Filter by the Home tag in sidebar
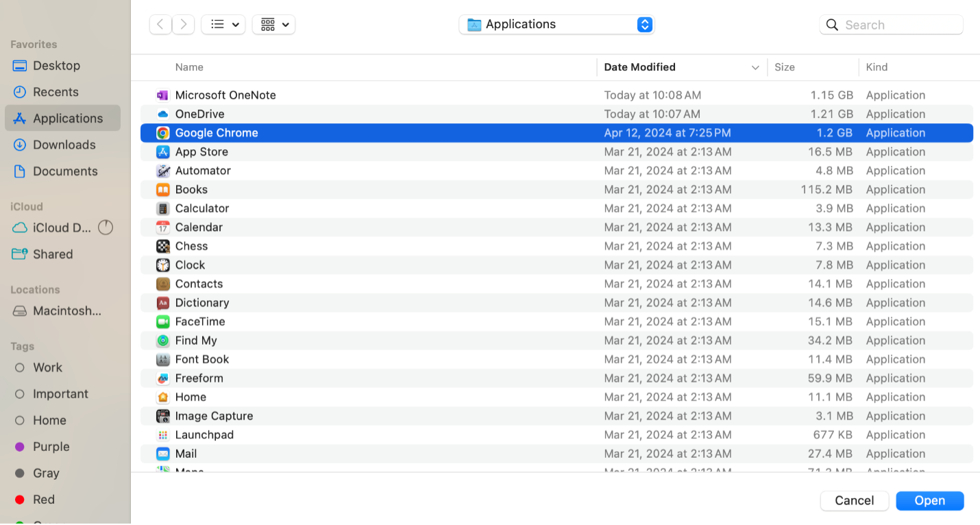 62,421
